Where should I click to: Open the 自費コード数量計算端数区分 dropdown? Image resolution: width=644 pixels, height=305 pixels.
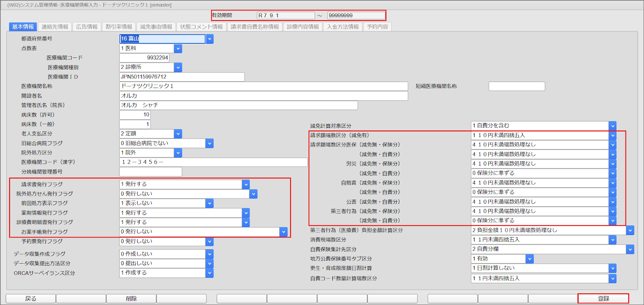(x=613, y=278)
